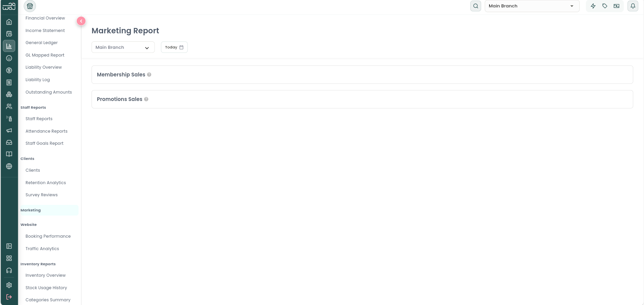
Task: Open the open book icon in sidebar
Action: [x=9, y=154]
